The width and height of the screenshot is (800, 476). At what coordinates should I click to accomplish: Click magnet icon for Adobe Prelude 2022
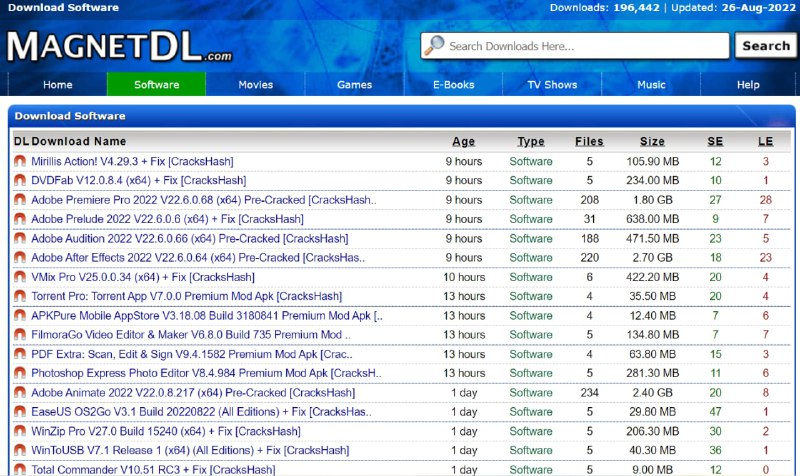point(20,219)
